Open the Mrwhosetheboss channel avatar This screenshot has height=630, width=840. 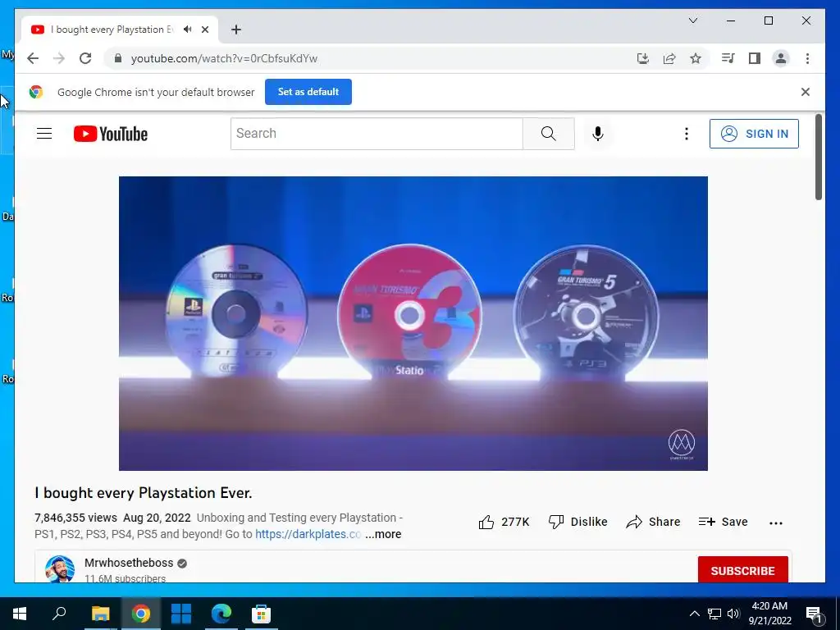(x=59, y=569)
